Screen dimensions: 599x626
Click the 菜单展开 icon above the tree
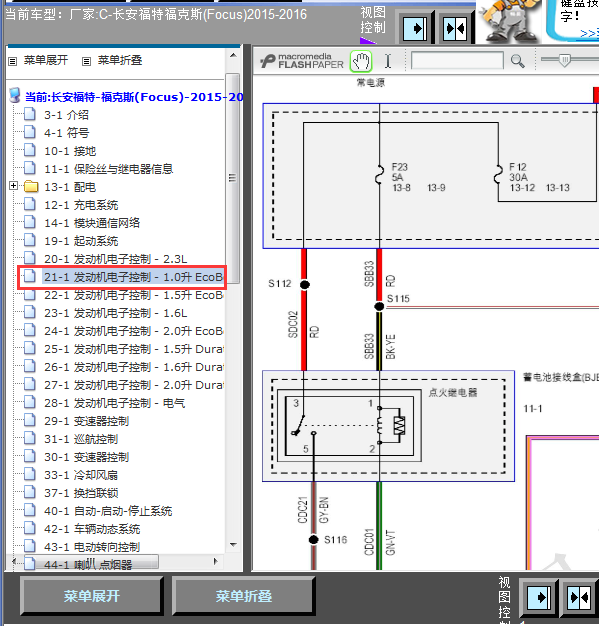tap(13, 61)
